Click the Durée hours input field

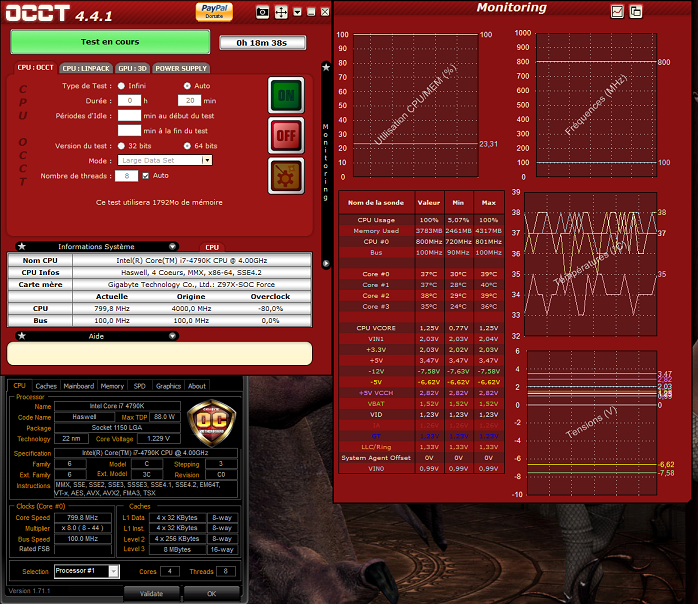pos(130,101)
